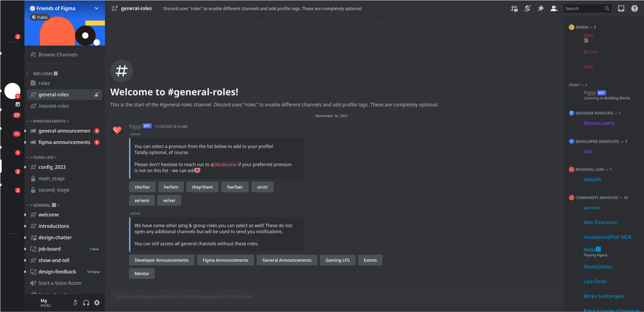Open member FlavioSantos profile
The height and width of the screenshot is (312, 644).
pyautogui.click(x=598, y=267)
